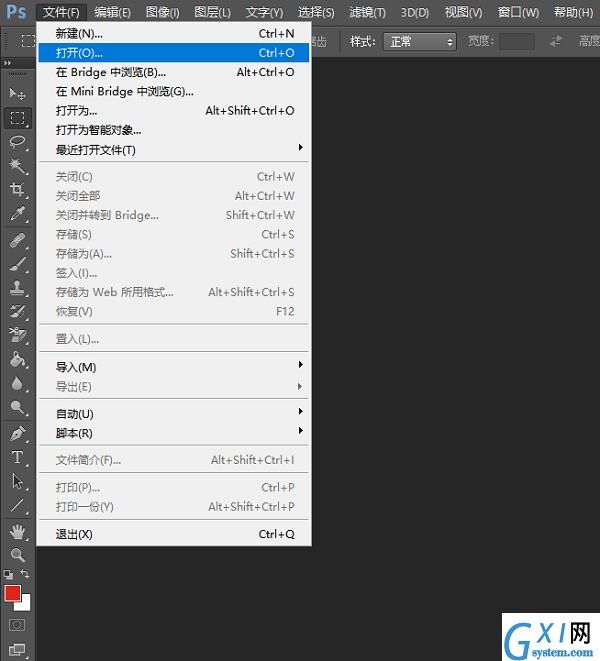This screenshot has height=661, width=600.
Task: Expand the 最近打开文件(T) submenu
Action: pos(173,150)
